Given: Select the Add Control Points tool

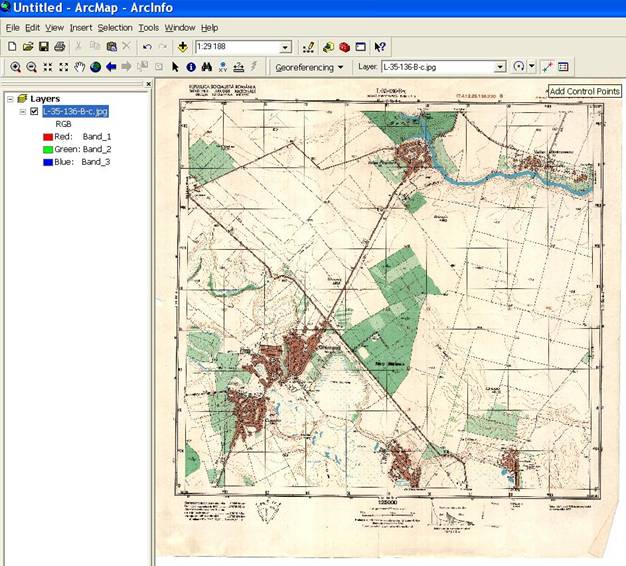Looking at the screenshot, I should (547, 67).
